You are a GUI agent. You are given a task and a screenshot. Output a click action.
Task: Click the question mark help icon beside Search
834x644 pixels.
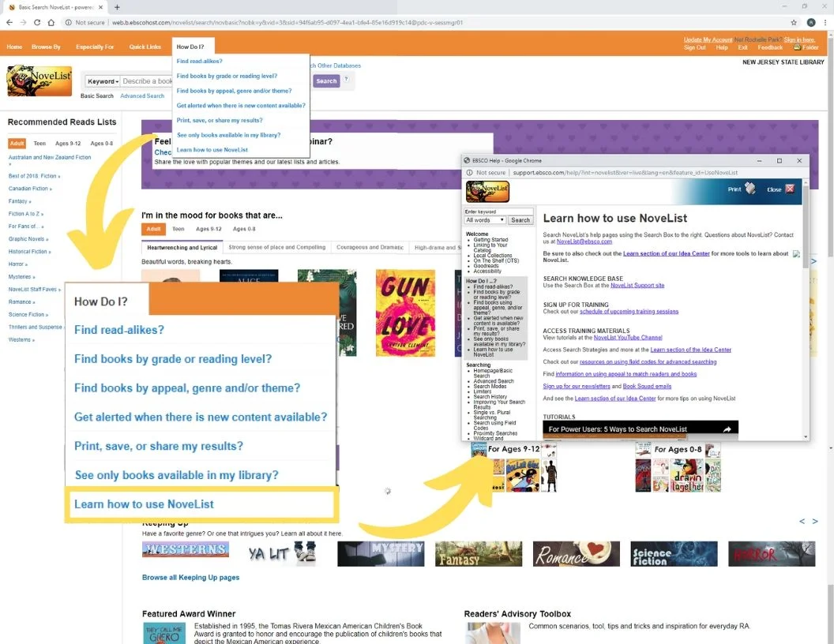coord(346,79)
